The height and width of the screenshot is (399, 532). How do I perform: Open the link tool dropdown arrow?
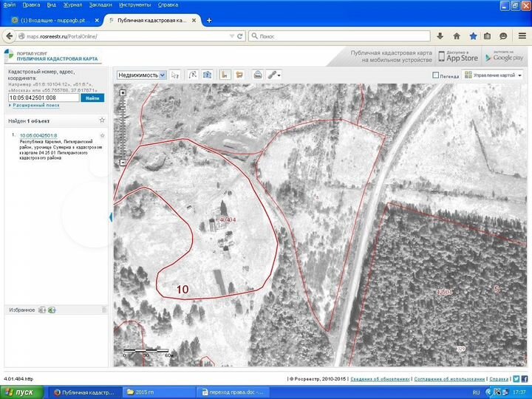pyautogui.click(x=279, y=75)
